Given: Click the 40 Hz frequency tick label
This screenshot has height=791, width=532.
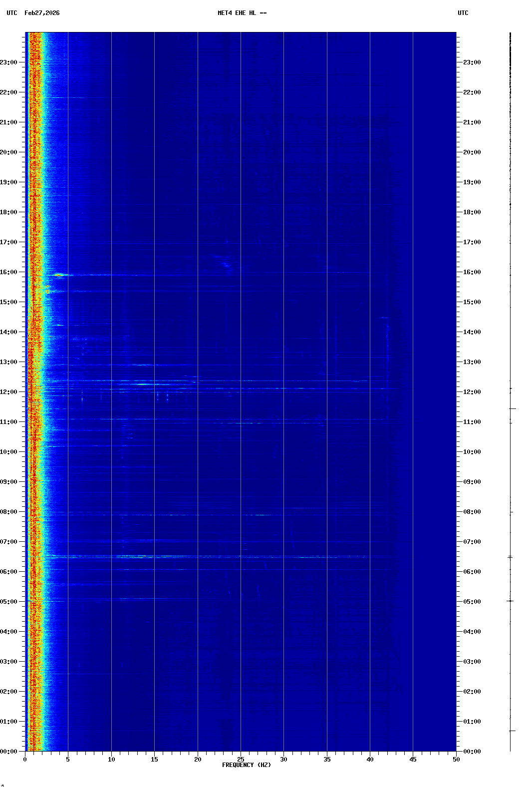Looking at the screenshot, I should coord(370,760).
